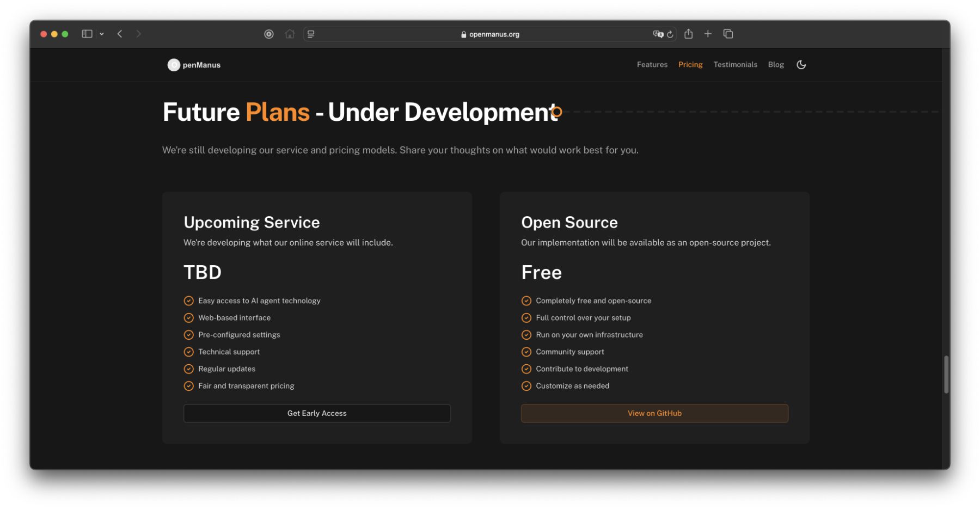Screen dimensions: 980x509
Task: Open the home page icon
Action: (x=290, y=34)
